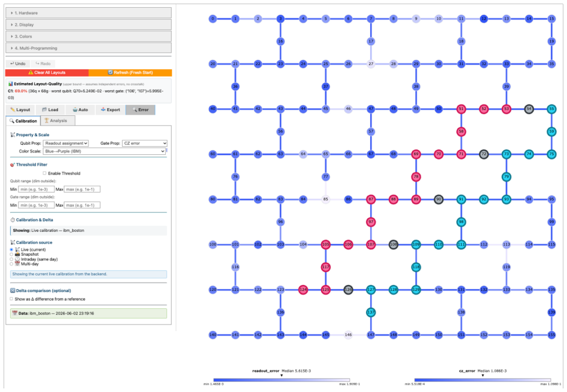Click the Qubit range Max field
This screenshot has width=567, height=392.
point(82,189)
